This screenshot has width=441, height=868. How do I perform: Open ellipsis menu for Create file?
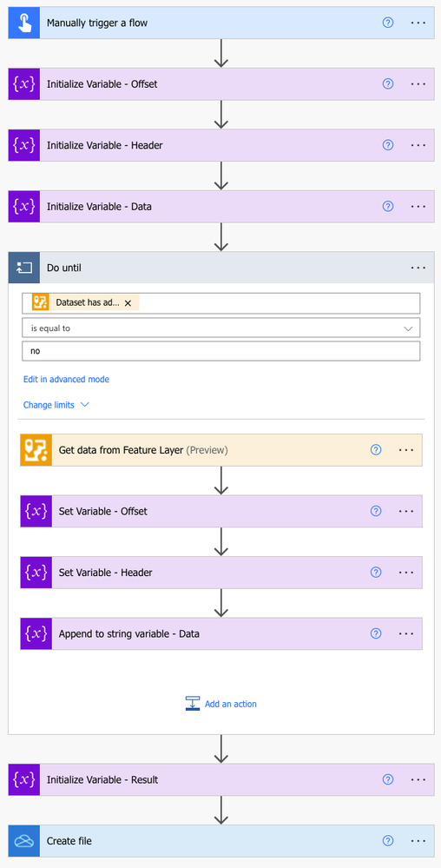[418, 841]
